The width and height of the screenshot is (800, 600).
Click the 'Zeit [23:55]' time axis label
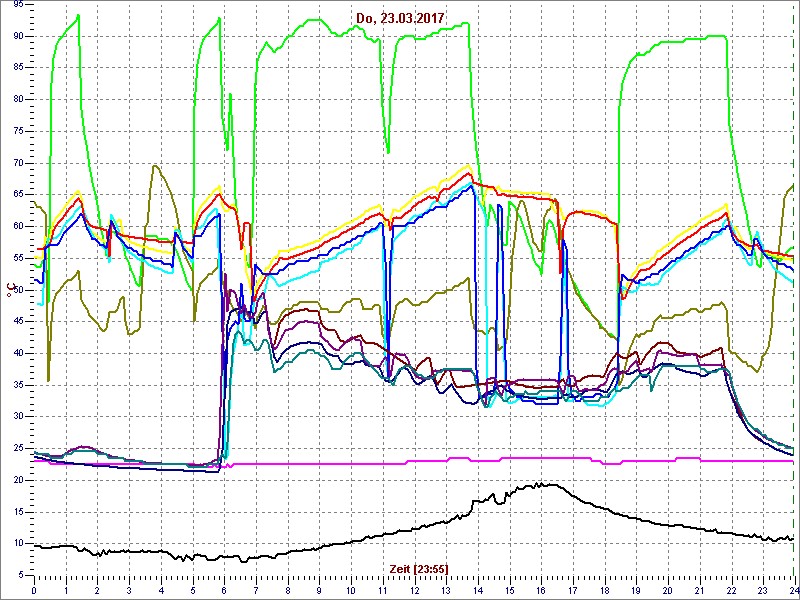(x=419, y=569)
